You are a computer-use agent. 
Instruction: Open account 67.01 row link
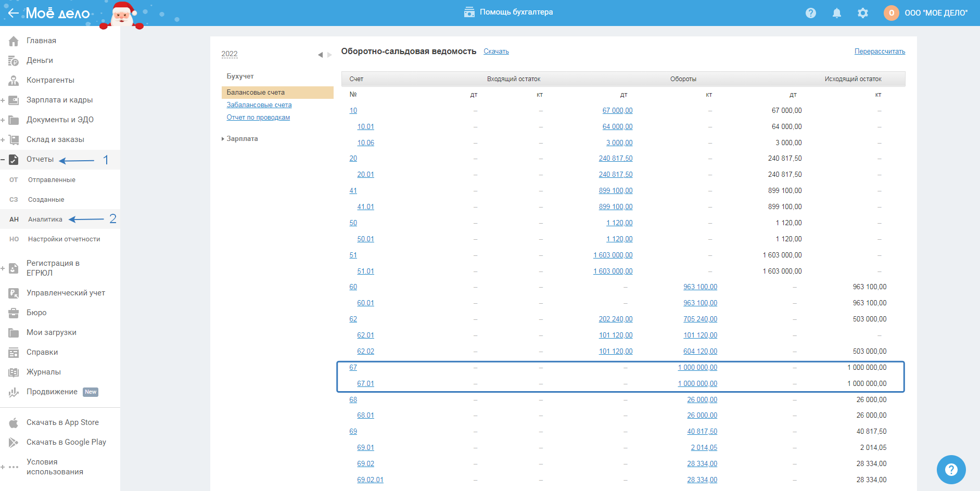coord(365,384)
